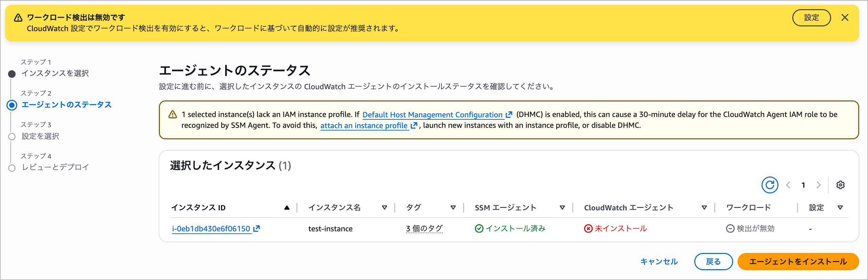This screenshot has width=868, height=280.
Task: Click the red uninstalled status icon
Action: (x=588, y=229)
